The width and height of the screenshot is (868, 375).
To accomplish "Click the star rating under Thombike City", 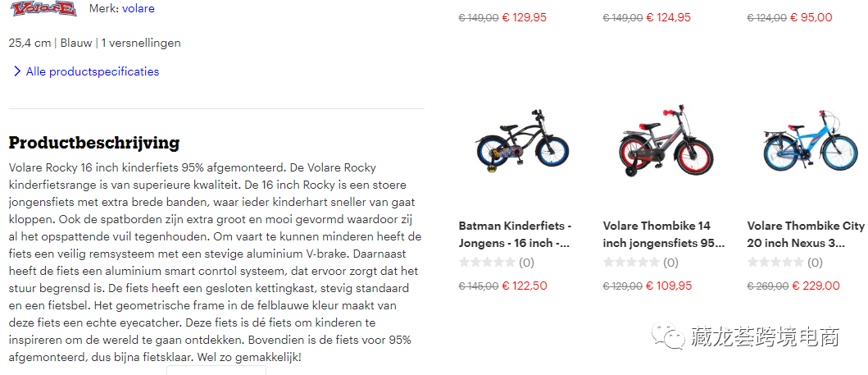I will point(775,263).
